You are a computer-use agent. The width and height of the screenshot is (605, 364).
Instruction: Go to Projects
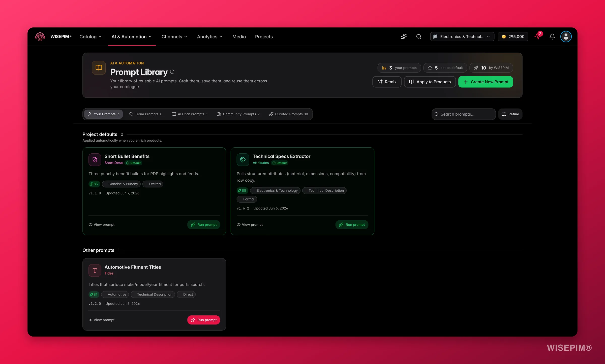(x=264, y=37)
